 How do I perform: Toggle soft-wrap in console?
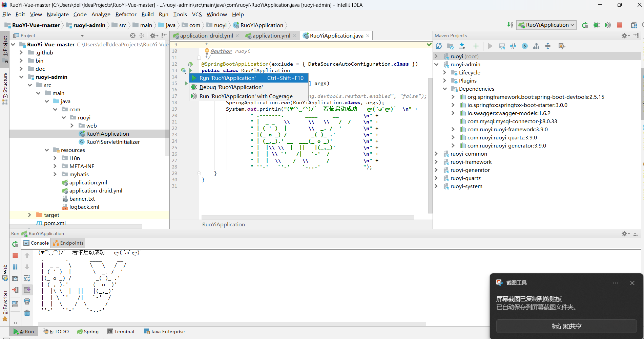(27, 278)
